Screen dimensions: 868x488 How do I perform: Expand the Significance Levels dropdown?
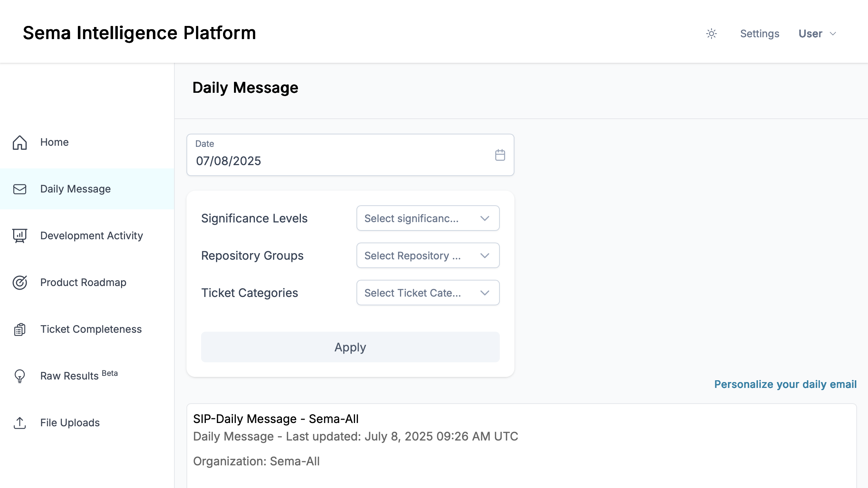coord(428,218)
